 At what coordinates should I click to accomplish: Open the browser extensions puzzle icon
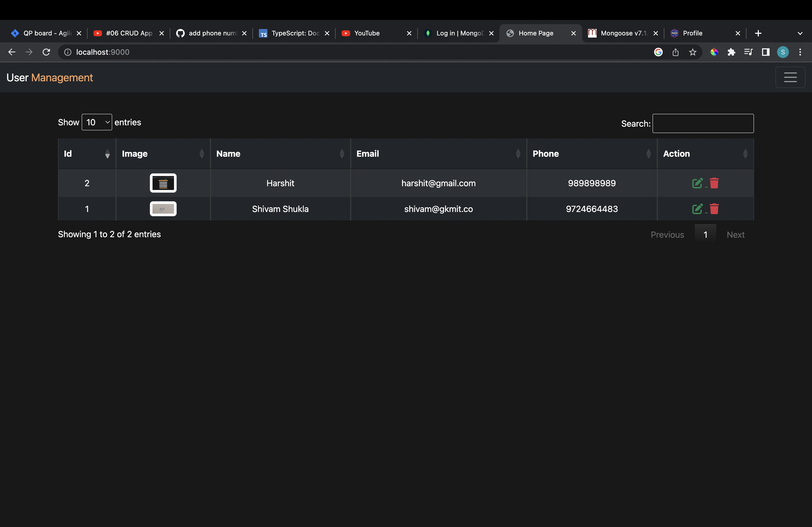[731, 52]
